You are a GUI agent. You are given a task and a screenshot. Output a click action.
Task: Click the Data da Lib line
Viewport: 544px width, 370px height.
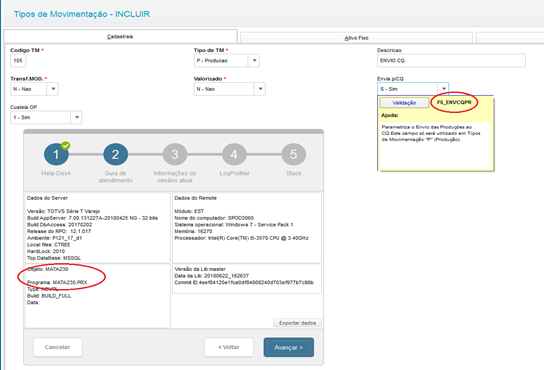tap(212, 276)
